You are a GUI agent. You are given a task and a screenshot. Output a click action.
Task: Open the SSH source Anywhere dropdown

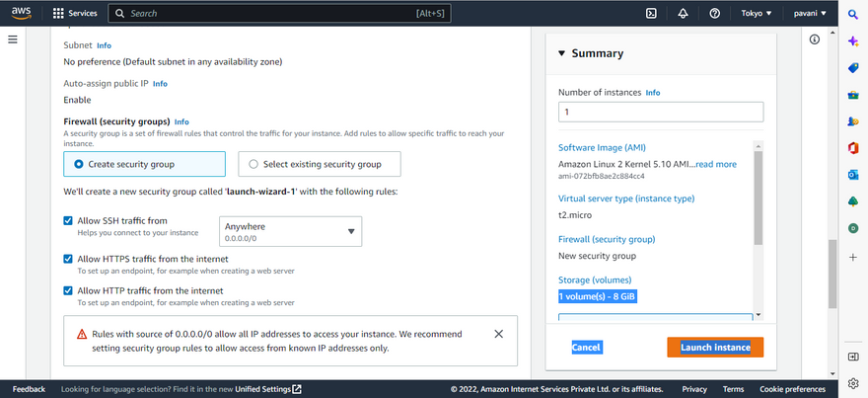[x=290, y=231]
